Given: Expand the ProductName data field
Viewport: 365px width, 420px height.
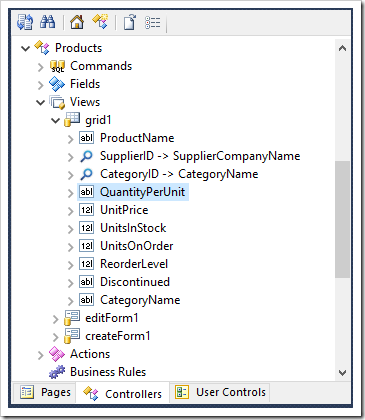Looking at the screenshot, I should pyautogui.click(x=70, y=139).
